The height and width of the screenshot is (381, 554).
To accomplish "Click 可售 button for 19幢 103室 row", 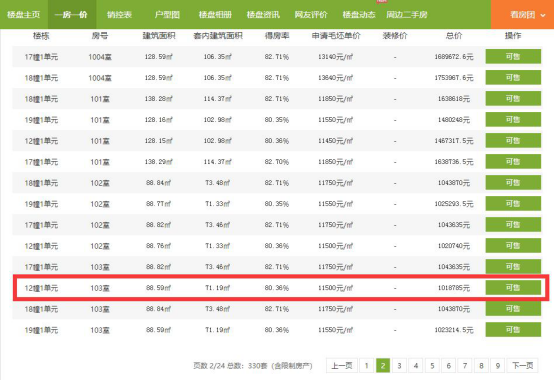I will tap(513, 330).
